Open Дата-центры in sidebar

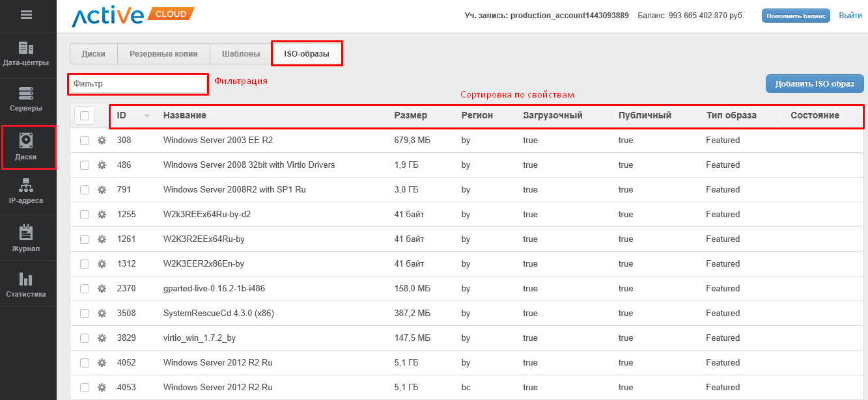26,54
